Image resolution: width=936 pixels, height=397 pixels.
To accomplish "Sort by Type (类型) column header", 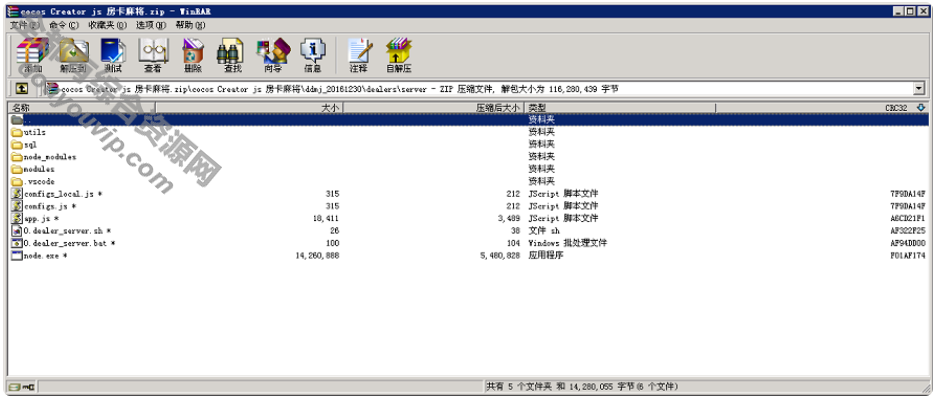I will coord(620,108).
